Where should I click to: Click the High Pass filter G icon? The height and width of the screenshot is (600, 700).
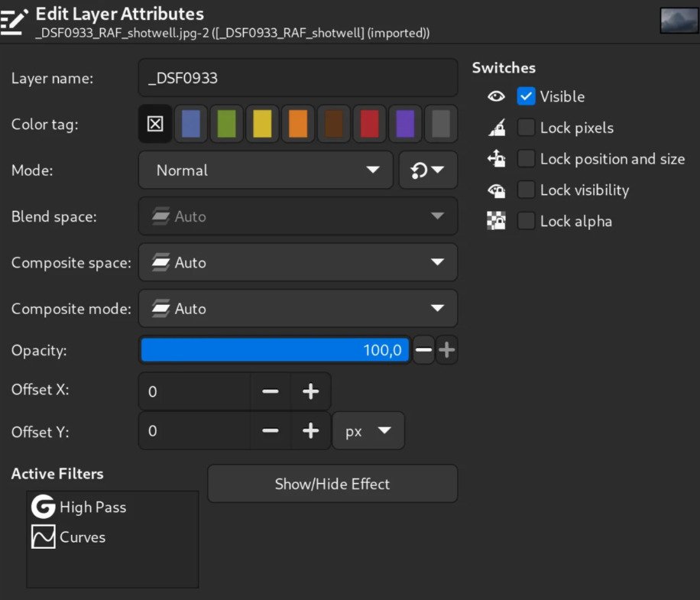click(43, 507)
